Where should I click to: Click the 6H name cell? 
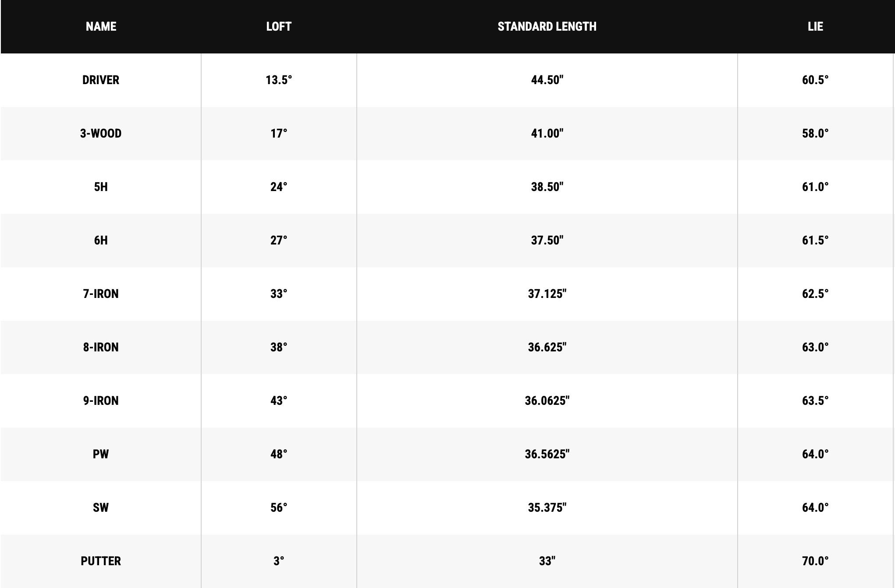pos(101,240)
